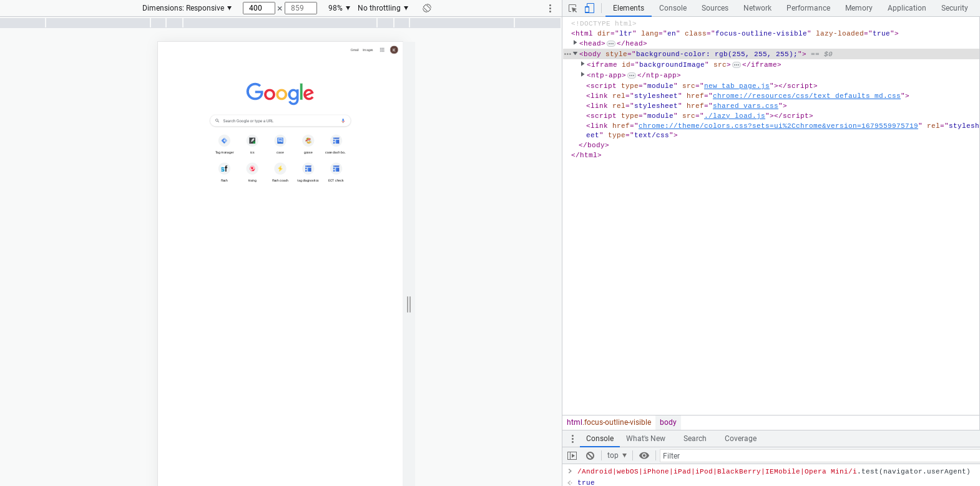
Task: Open the Images link
Action: coord(368,50)
